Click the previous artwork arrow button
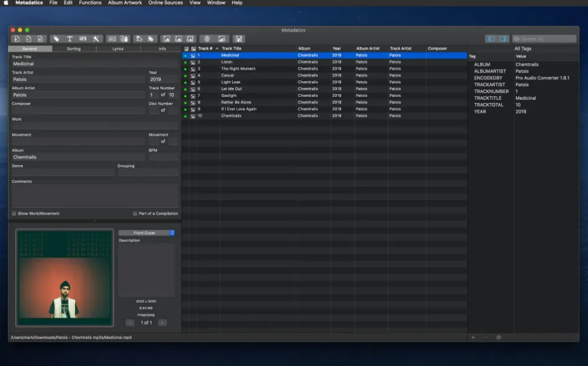The image size is (588, 366). pyautogui.click(x=130, y=323)
